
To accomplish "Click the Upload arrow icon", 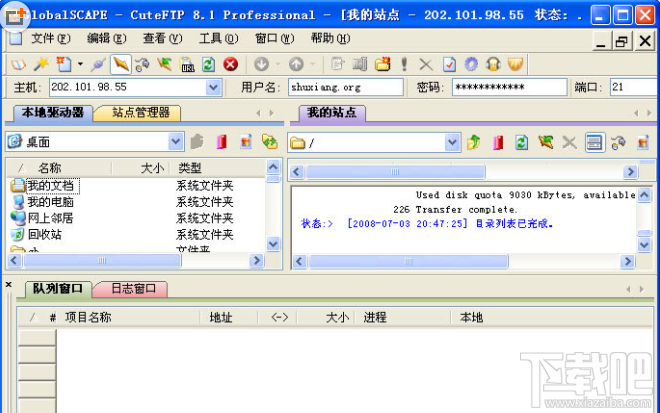I will pyautogui.click(x=296, y=64).
